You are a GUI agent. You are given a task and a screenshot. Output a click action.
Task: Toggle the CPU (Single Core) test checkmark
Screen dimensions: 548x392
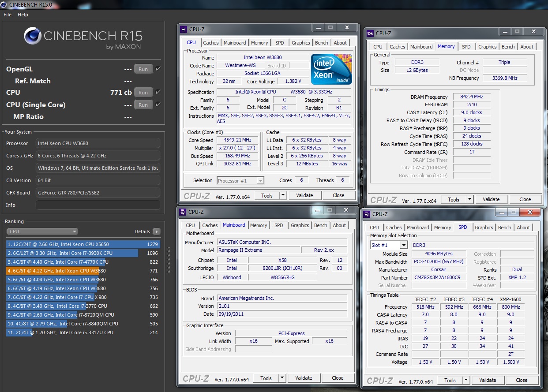(x=158, y=105)
